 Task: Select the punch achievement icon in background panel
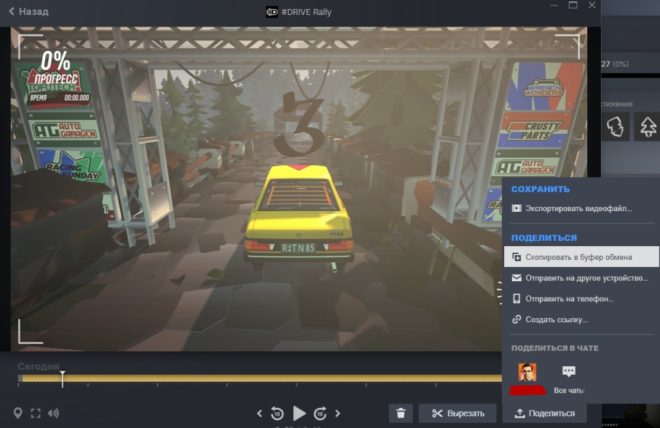615,127
